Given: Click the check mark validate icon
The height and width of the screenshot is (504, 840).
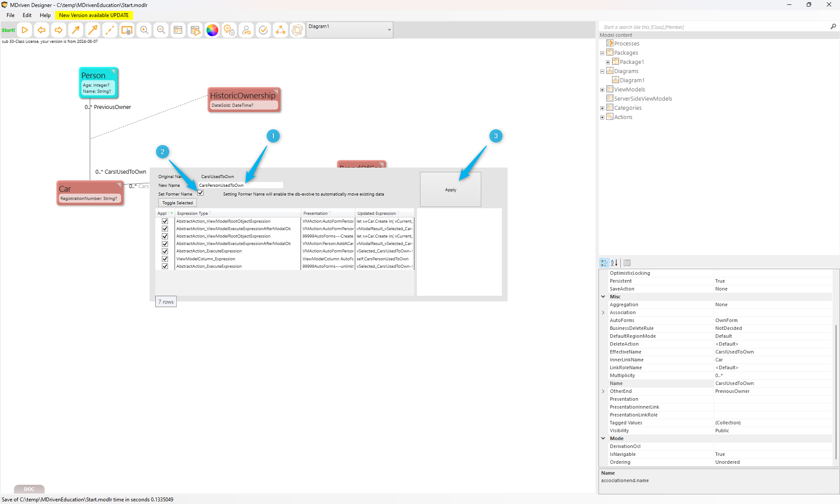Looking at the screenshot, I should click(263, 30).
